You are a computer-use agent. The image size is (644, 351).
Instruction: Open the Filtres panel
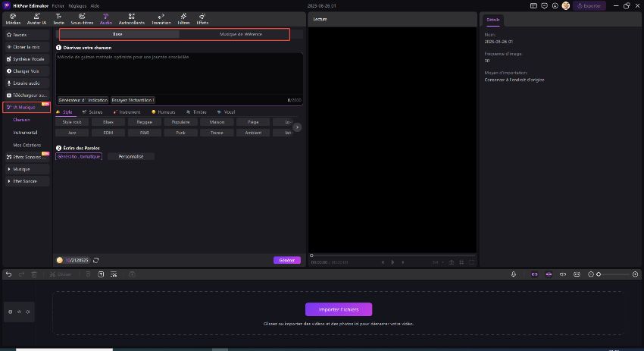[183, 19]
